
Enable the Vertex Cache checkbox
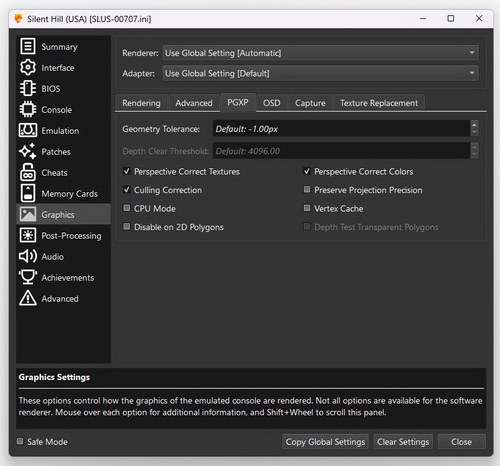tap(307, 208)
